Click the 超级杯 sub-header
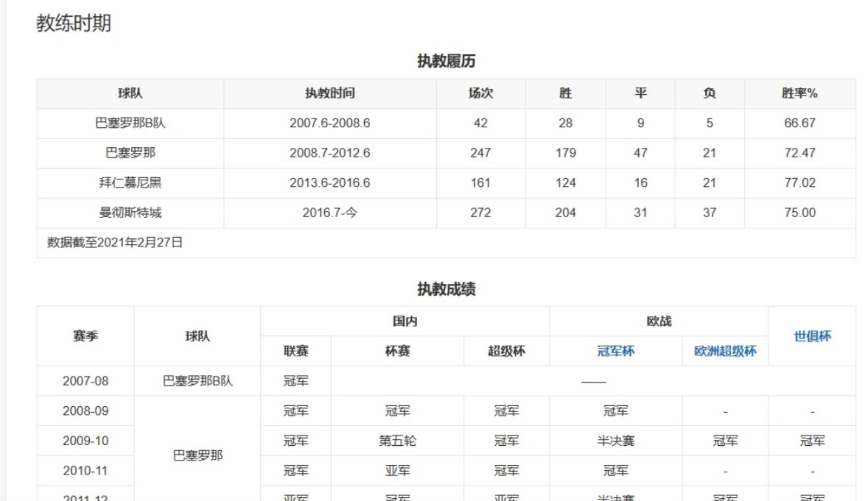Screen dimensions: 868x501 click(x=507, y=351)
